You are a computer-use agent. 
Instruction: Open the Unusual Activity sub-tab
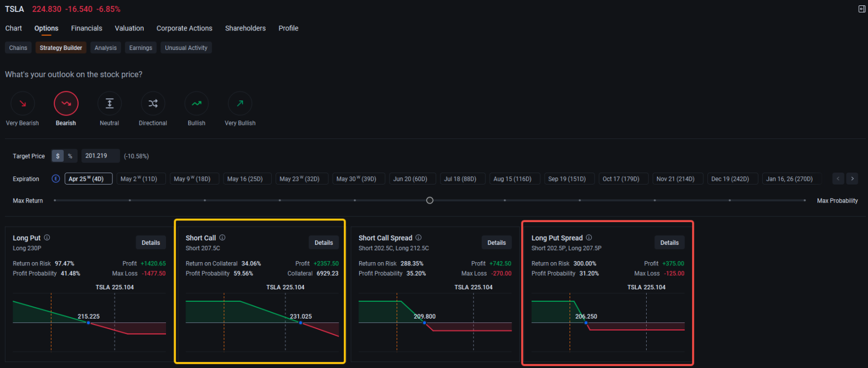click(x=186, y=48)
